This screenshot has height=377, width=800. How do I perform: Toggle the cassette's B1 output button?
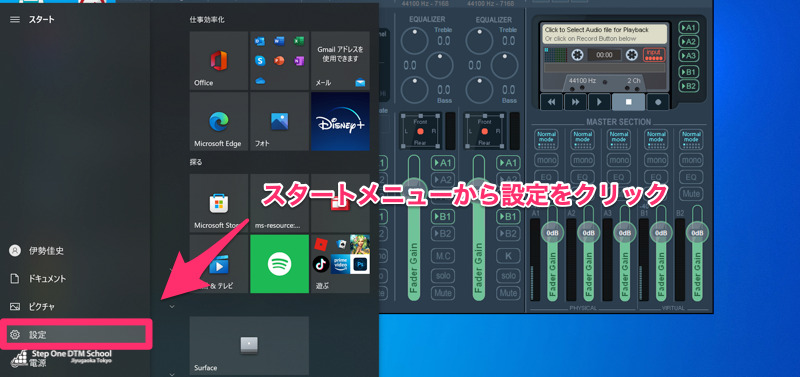688,72
